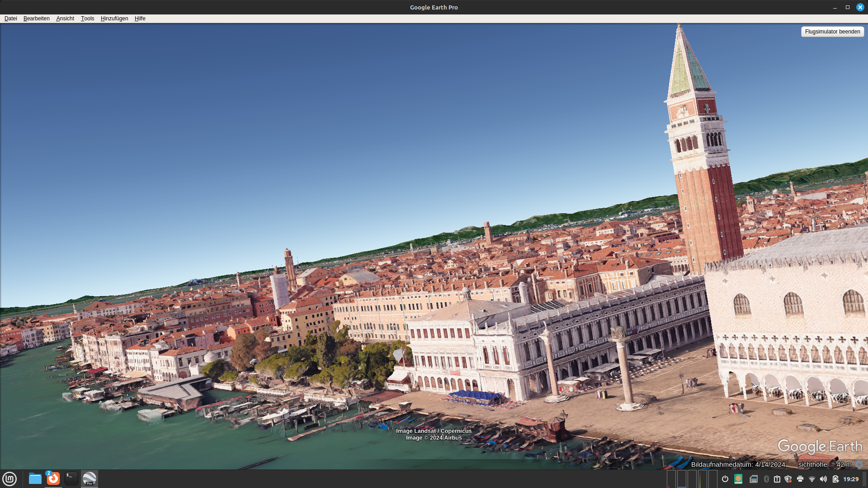Open the Bearbeiten menu
Viewport: 868px width, 488px height.
[36, 19]
